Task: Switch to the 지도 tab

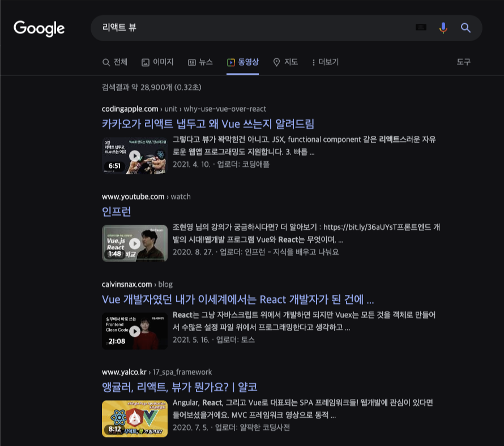Action: [x=285, y=62]
